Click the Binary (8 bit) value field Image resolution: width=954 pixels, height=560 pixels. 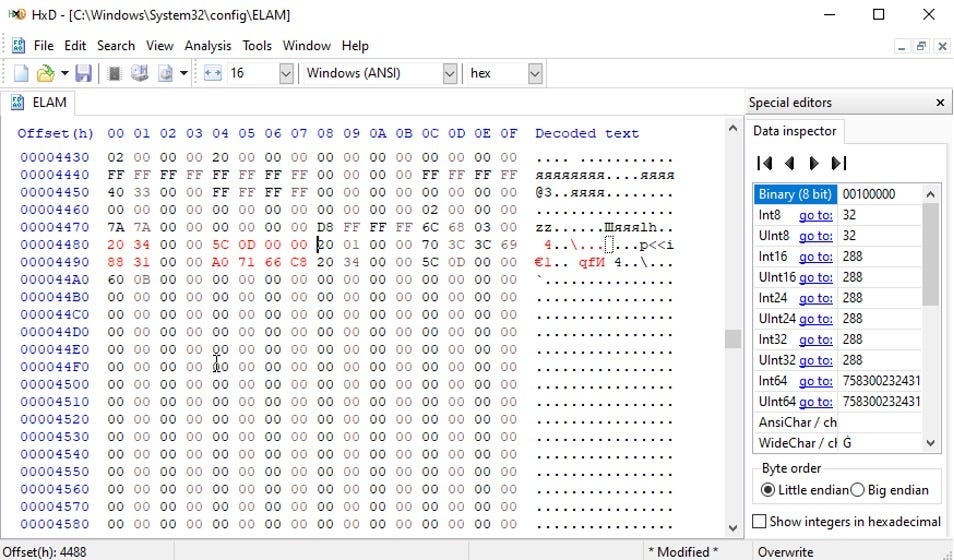coord(880,194)
